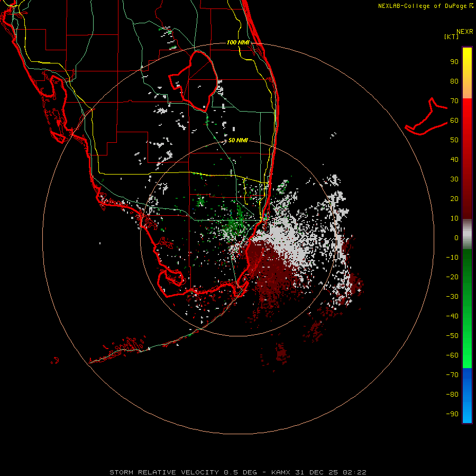Select the -40 value on velocity scale
This screenshot has height=476, width=476.
pos(452,316)
